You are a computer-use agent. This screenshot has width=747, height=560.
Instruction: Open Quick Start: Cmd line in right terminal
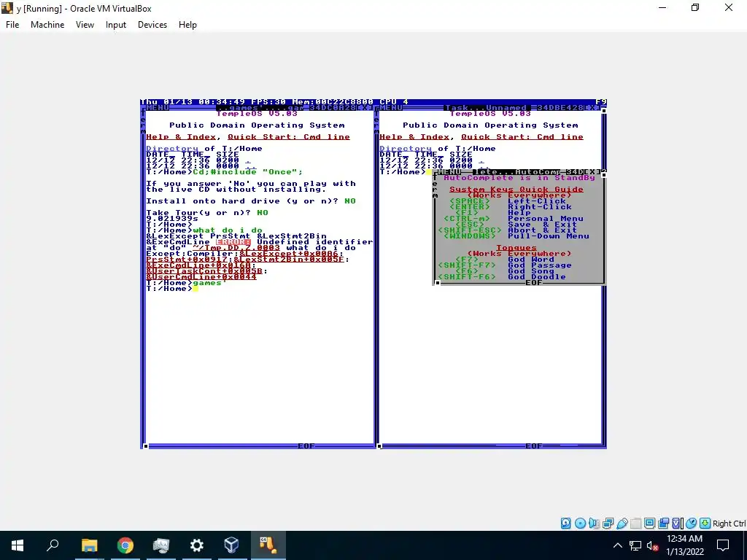tap(522, 136)
